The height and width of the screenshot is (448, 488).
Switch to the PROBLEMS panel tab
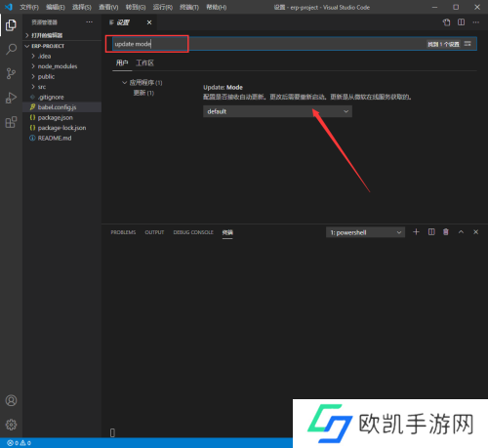(123, 232)
